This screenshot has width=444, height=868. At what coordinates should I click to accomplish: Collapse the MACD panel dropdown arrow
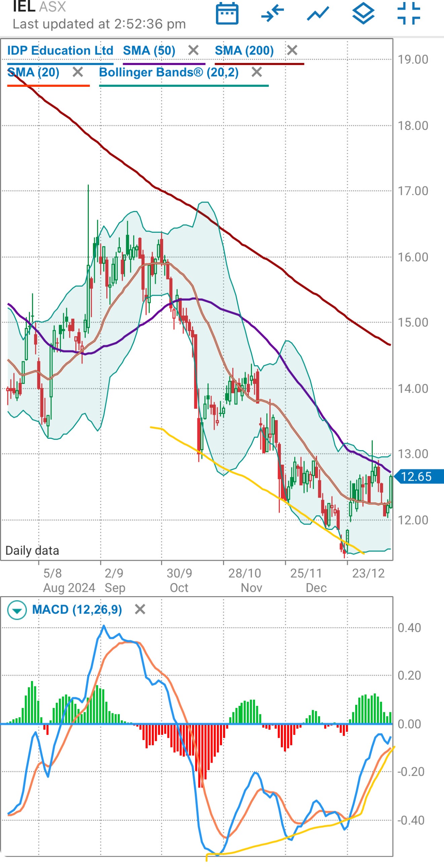17,610
